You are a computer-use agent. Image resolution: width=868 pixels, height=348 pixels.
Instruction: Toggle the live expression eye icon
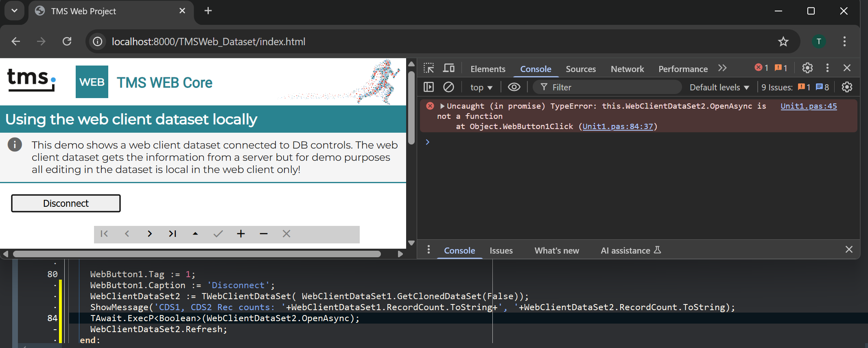[514, 87]
